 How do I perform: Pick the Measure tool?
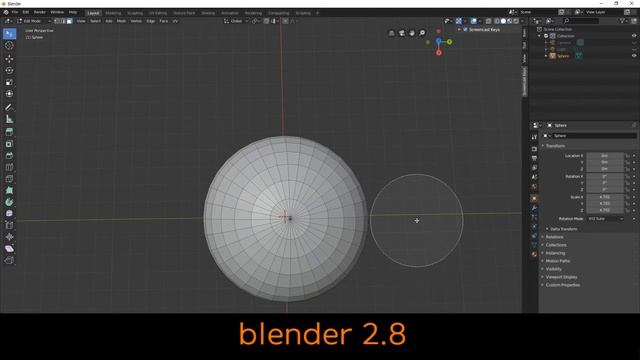[9, 119]
